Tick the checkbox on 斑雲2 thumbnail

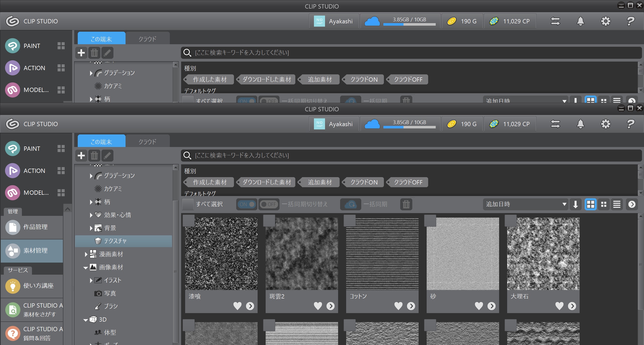(269, 221)
